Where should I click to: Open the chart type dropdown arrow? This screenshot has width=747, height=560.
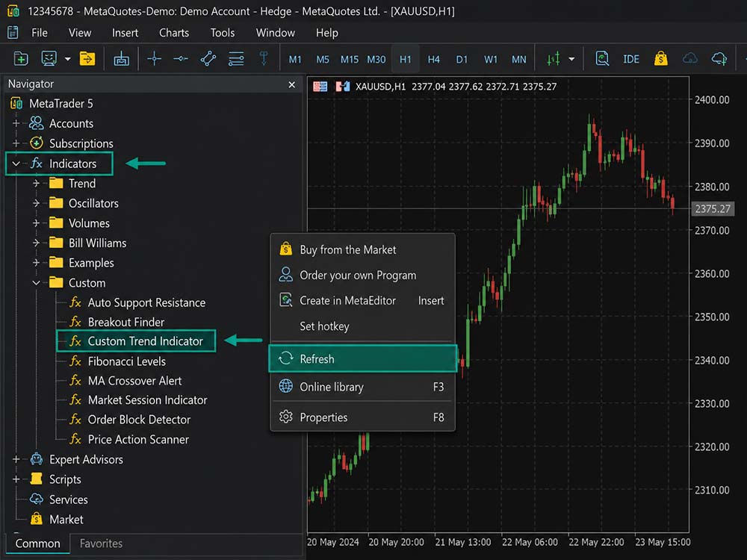coord(571,59)
